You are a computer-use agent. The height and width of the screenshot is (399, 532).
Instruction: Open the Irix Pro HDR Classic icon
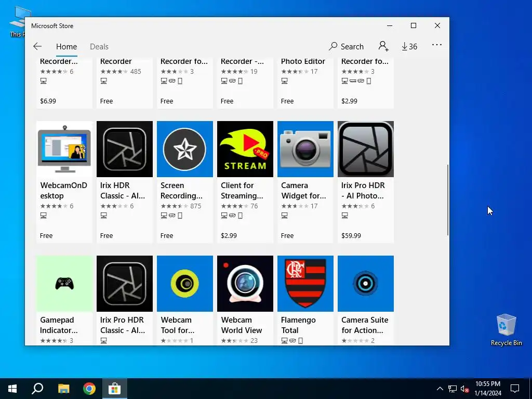tap(125, 284)
